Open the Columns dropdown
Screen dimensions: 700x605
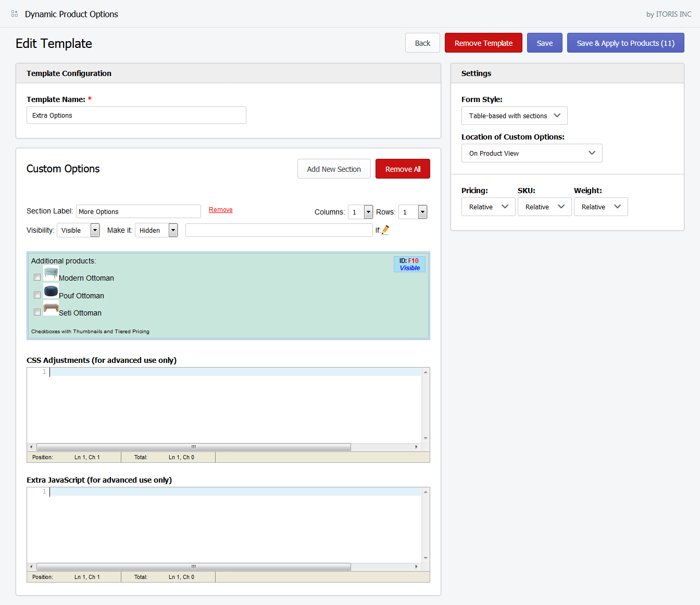coord(360,212)
